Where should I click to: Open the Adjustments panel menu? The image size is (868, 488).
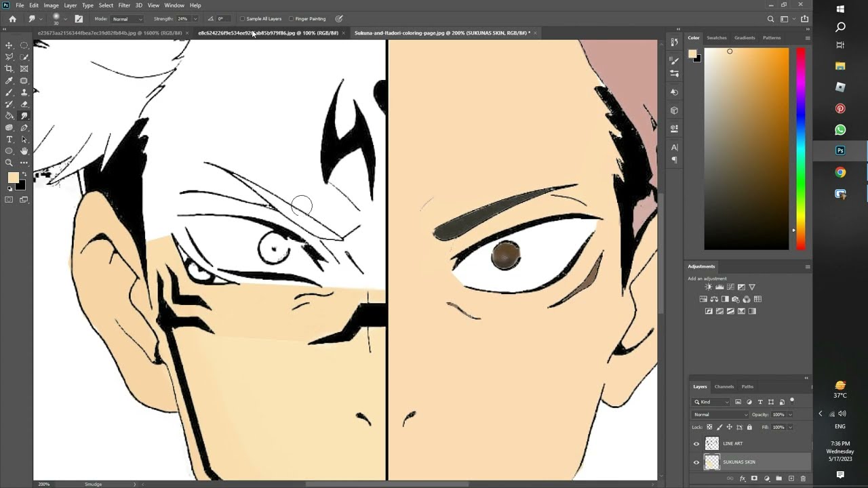tap(807, 266)
